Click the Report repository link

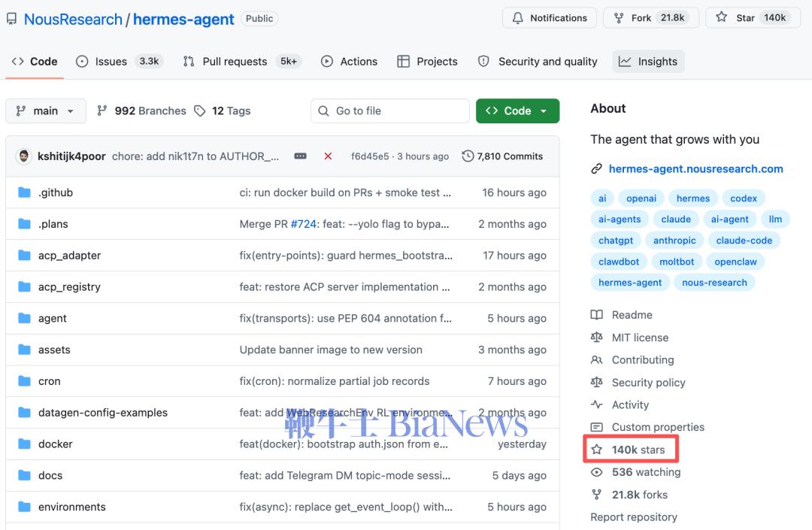pos(634,517)
